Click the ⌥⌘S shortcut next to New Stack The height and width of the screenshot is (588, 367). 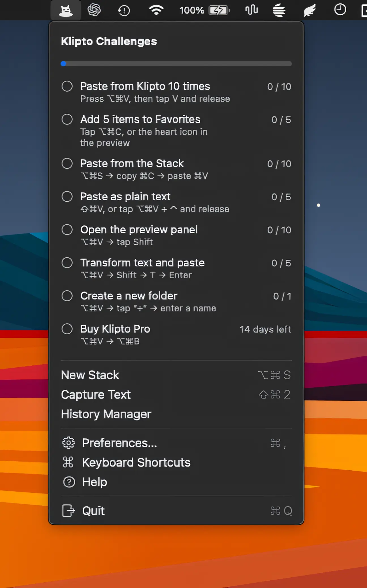click(x=274, y=375)
